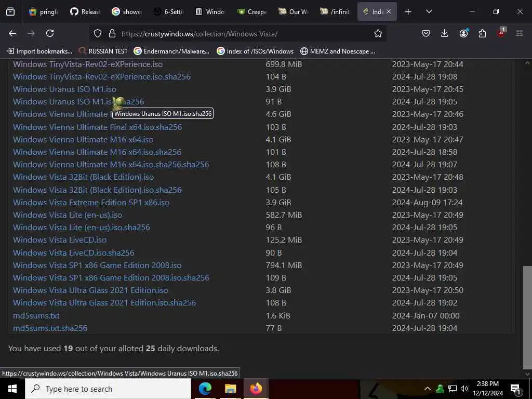The width and height of the screenshot is (532, 399).
Task: Download Windows Vista 32Bit (Black Edition).iso
Action: [x=84, y=177]
